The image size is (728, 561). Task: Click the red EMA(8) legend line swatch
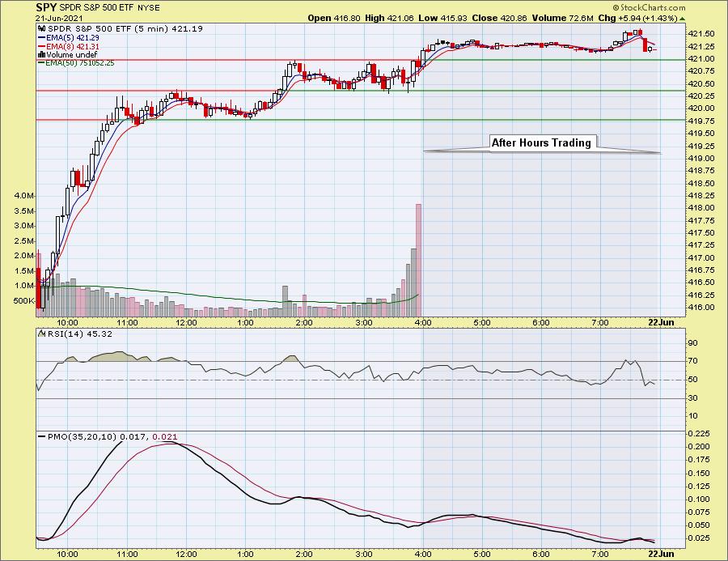41,47
